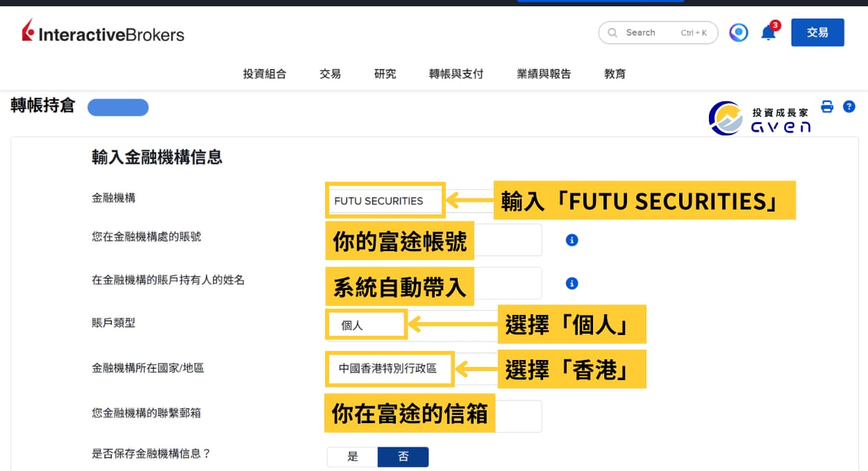This screenshot has width=868, height=471.
Task: Click the printer icon
Action: (x=827, y=107)
